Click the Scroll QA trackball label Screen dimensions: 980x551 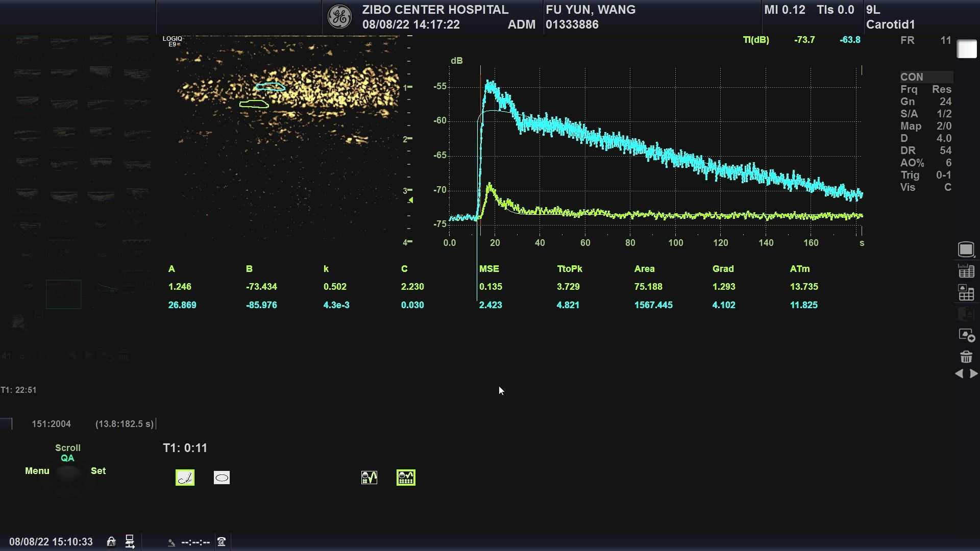(68, 453)
